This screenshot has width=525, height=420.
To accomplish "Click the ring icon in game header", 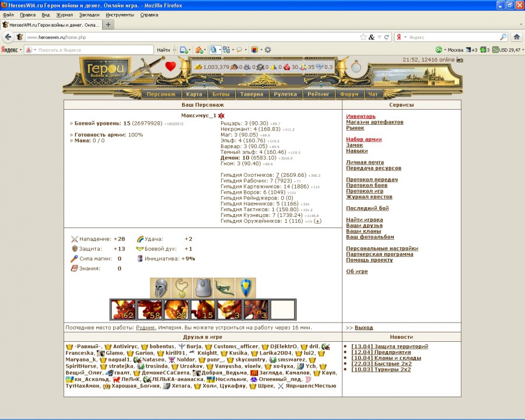I will click(x=356, y=66).
